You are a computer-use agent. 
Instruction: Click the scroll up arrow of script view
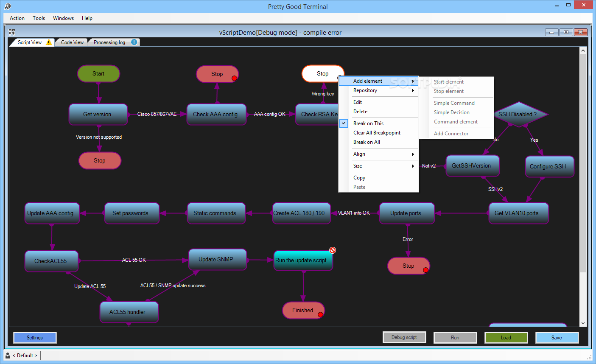coord(583,50)
